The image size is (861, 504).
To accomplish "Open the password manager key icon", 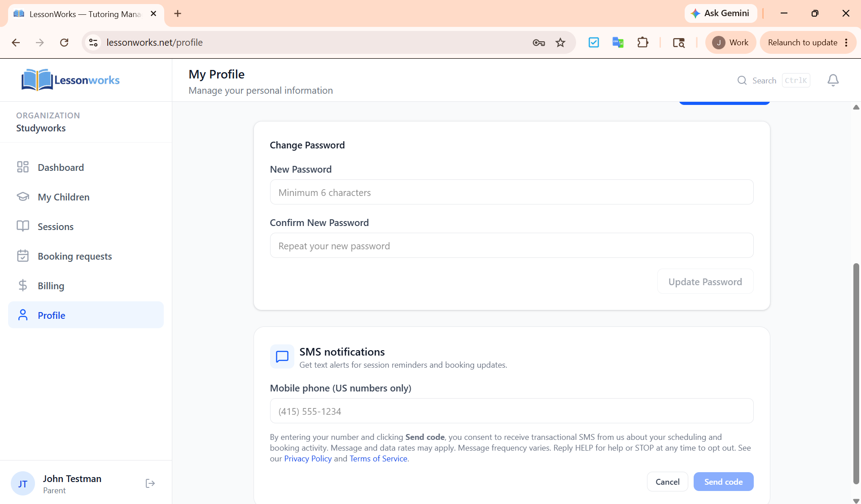I will pos(538,43).
